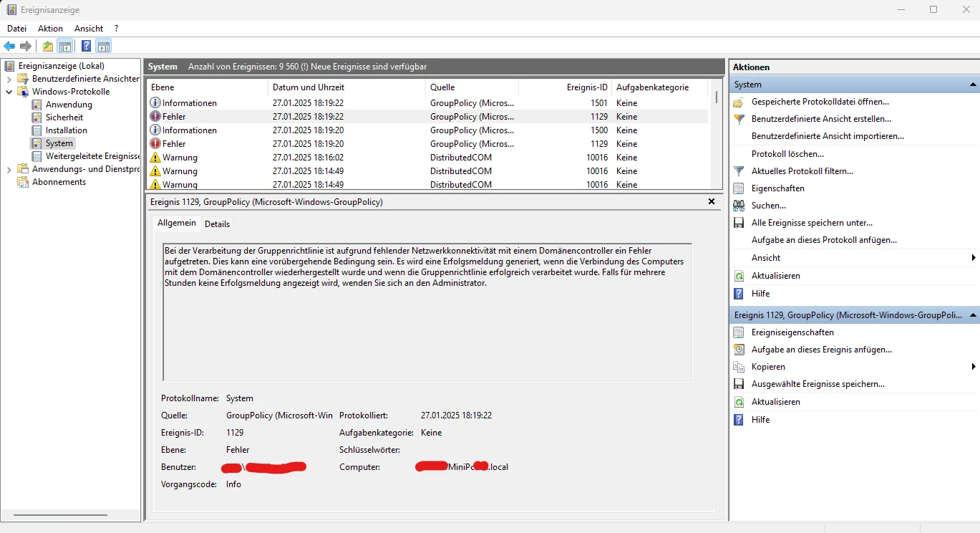Image resolution: width=980 pixels, height=533 pixels.
Task: Select the Warnung row at 18:16:02
Action: [427, 158]
